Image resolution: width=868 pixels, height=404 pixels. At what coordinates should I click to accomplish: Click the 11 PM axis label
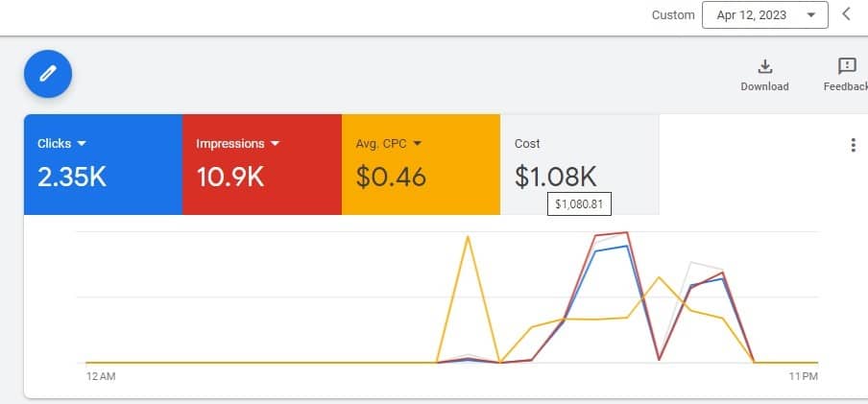[803, 377]
